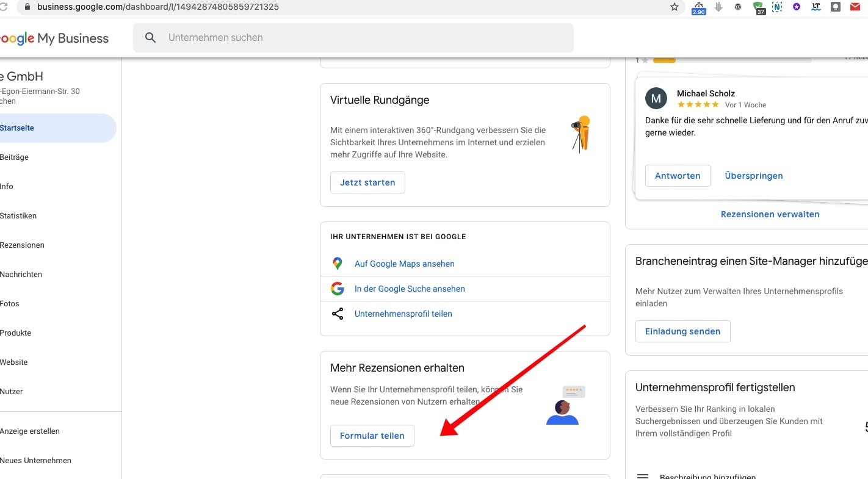Click the Jetzt starten button
Image resolution: width=868 pixels, height=479 pixels.
coord(367,182)
